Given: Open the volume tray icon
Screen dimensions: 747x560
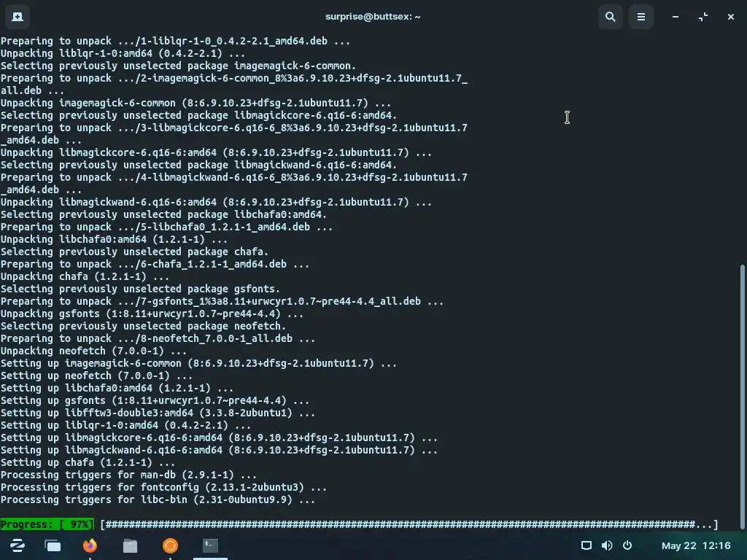Looking at the screenshot, I should click(x=607, y=545).
